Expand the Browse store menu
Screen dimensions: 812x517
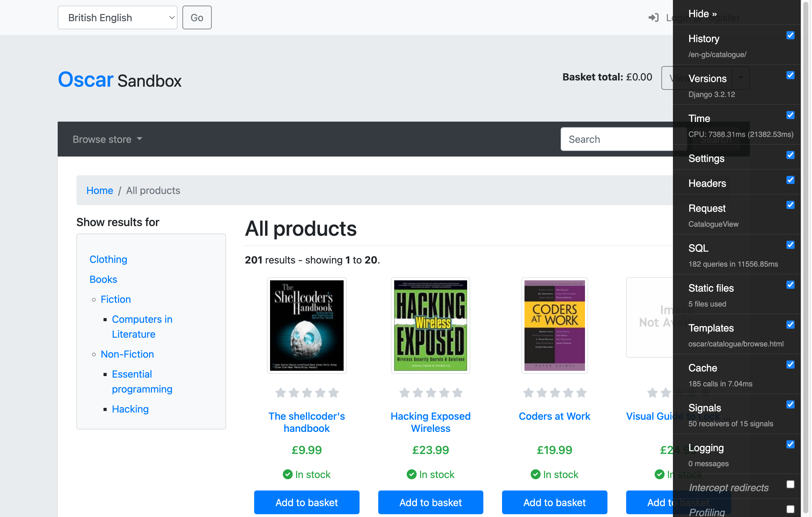107,139
